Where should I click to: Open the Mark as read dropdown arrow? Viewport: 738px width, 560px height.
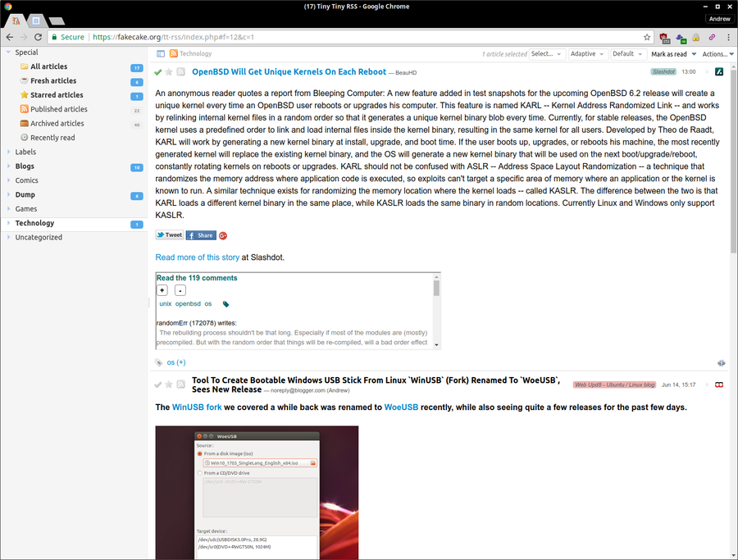click(694, 54)
